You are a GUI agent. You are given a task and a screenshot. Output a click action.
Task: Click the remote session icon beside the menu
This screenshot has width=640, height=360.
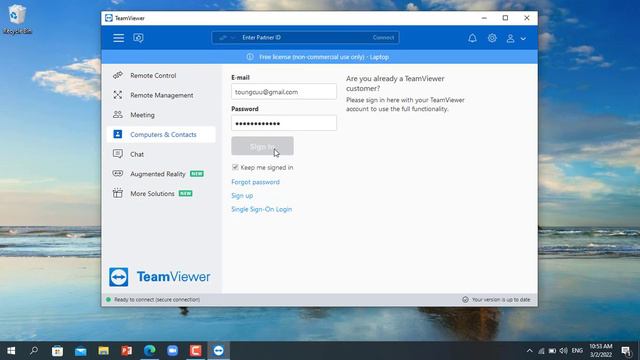click(x=138, y=38)
